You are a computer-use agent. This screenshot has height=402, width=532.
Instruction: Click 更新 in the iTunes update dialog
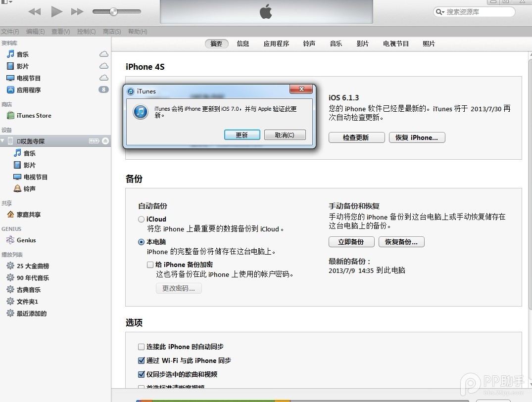pos(242,134)
